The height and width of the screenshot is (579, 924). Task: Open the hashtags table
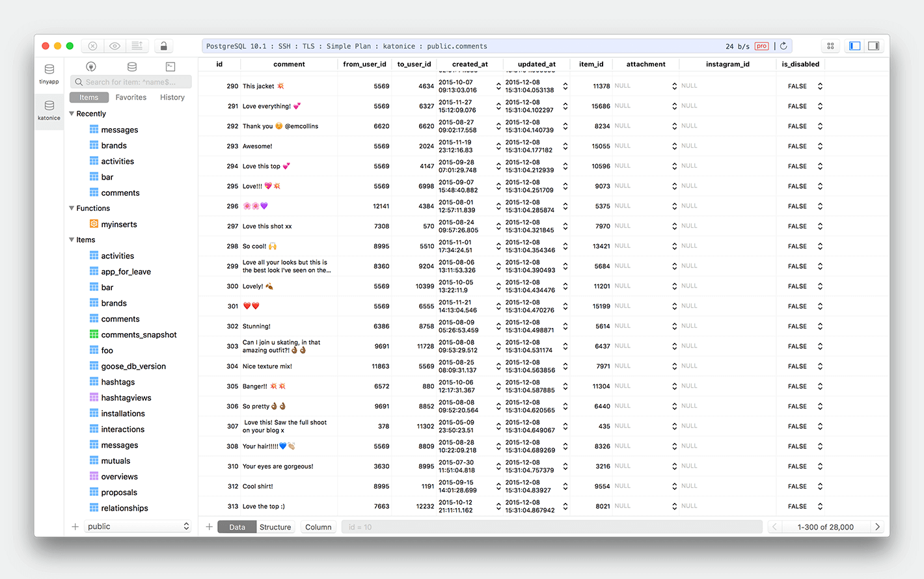point(118,383)
